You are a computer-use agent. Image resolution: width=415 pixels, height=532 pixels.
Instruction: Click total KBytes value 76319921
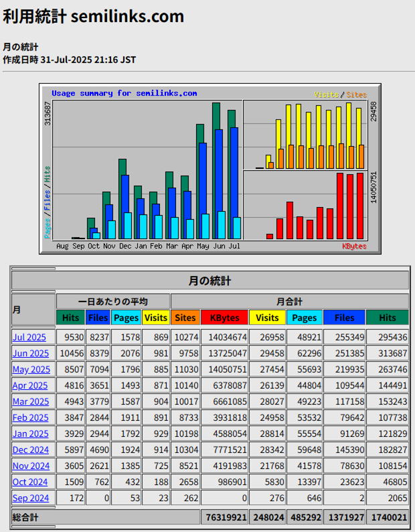(224, 517)
